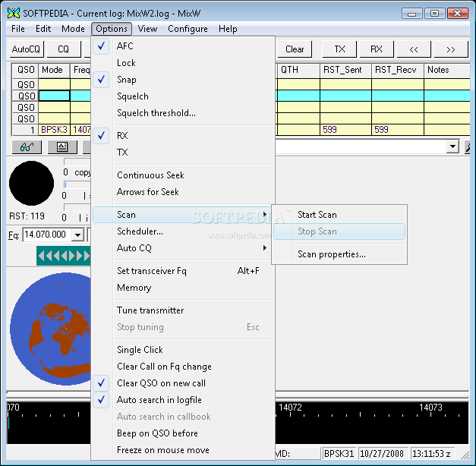This screenshot has height=466, width=476.
Task: Click the >> macro page button
Action: (x=451, y=49)
